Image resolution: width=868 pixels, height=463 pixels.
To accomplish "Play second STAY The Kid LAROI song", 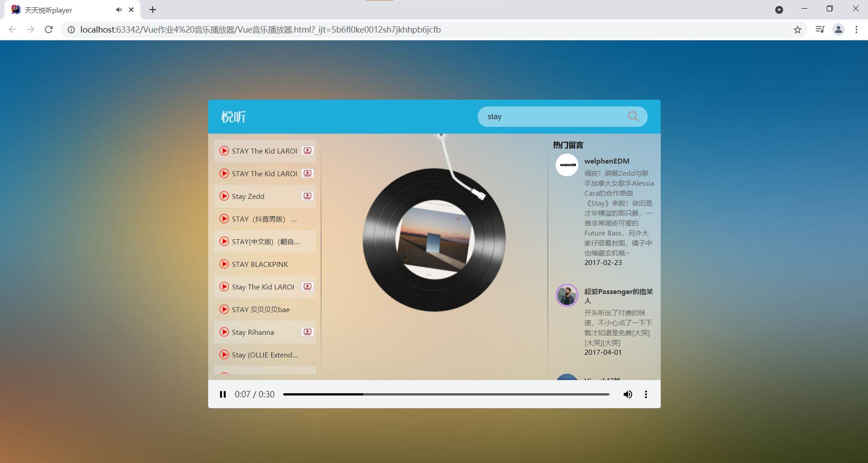I will click(224, 174).
